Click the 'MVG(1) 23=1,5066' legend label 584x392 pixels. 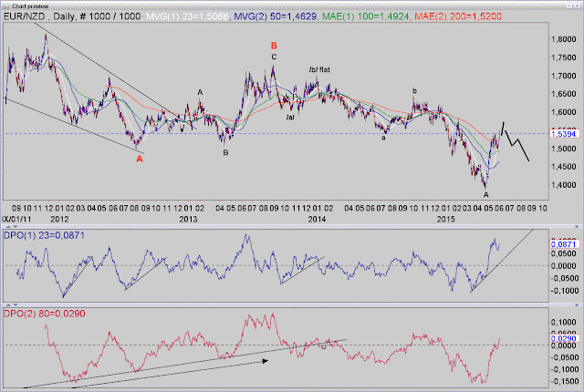click(x=187, y=16)
